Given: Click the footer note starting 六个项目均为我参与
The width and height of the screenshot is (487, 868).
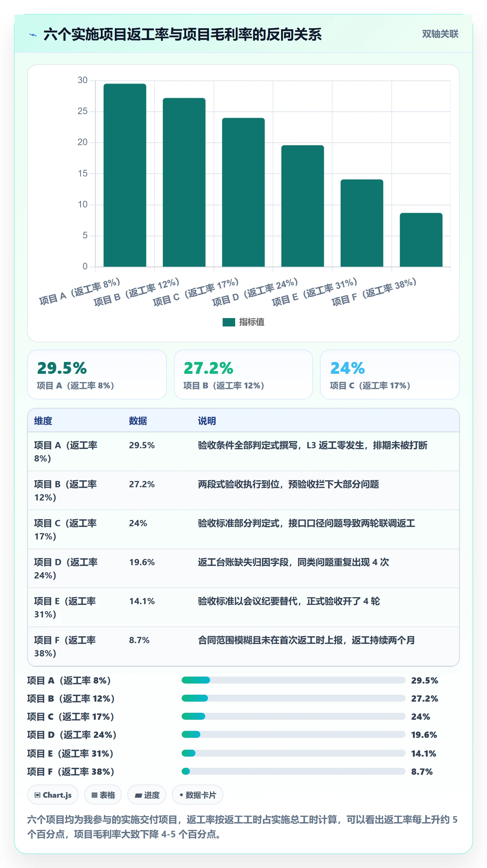Looking at the screenshot, I should click(x=242, y=827).
